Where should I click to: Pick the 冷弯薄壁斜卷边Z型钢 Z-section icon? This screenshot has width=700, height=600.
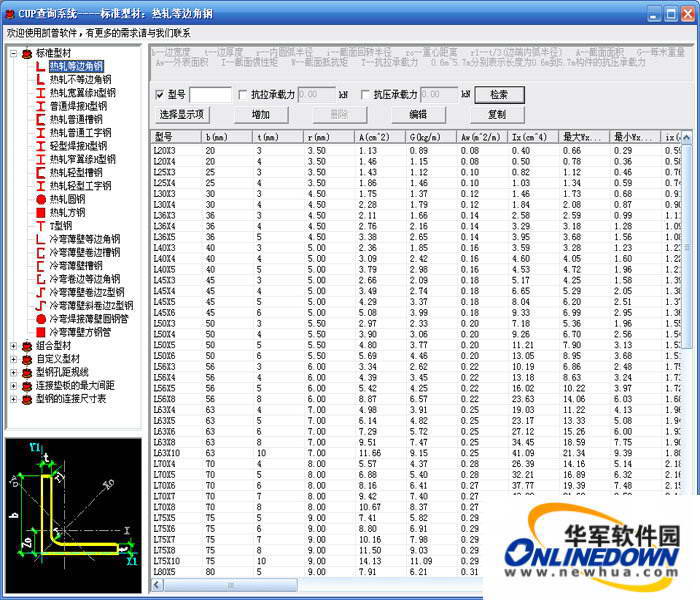(41, 306)
